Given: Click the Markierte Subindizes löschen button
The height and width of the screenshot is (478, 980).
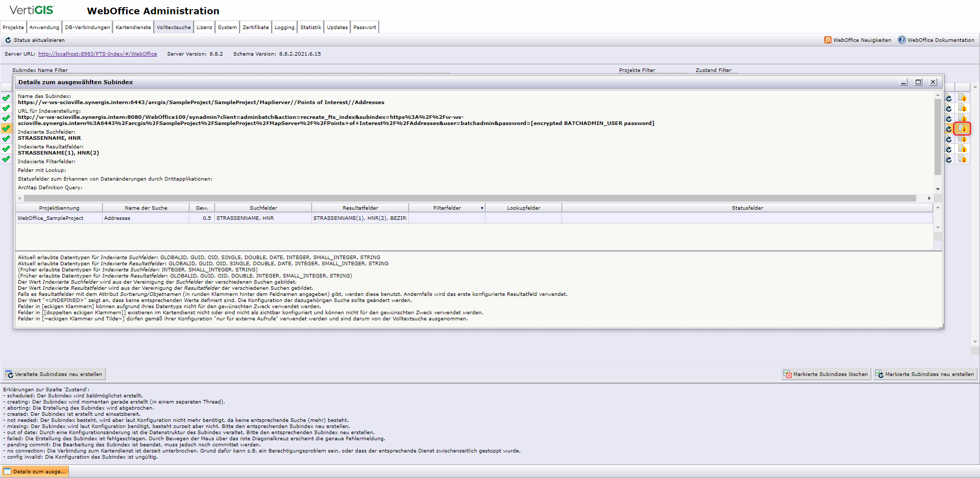Looking at the screenshot, I should tap(826, 374).
